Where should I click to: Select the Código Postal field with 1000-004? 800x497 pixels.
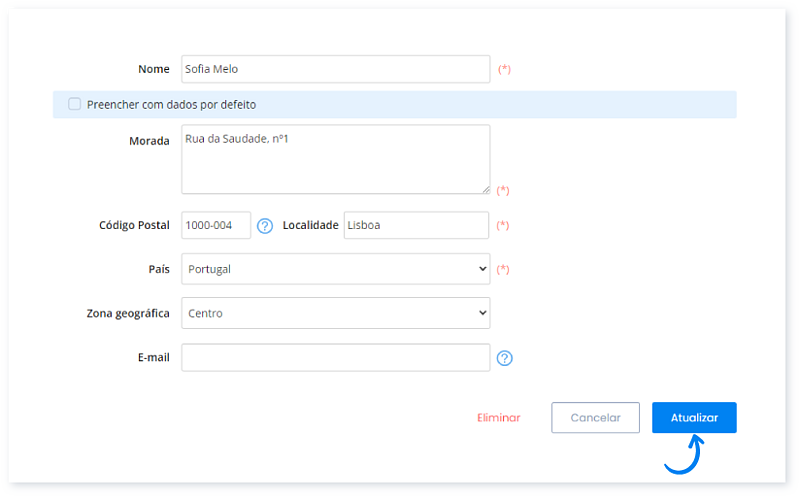click(216, 226)
